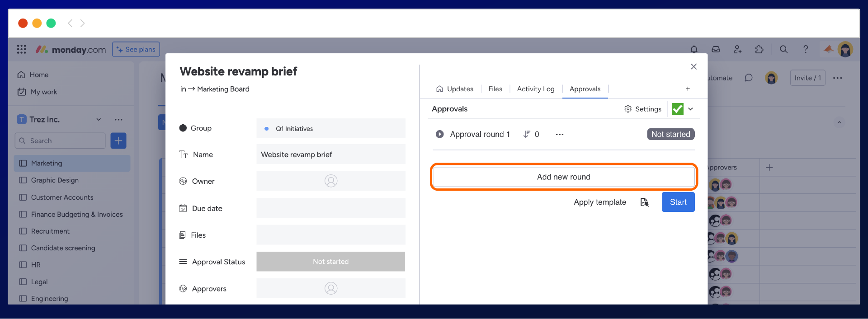868x319 pixels.
Task: Click the Marketing Board link
Action: pos(223,89)
